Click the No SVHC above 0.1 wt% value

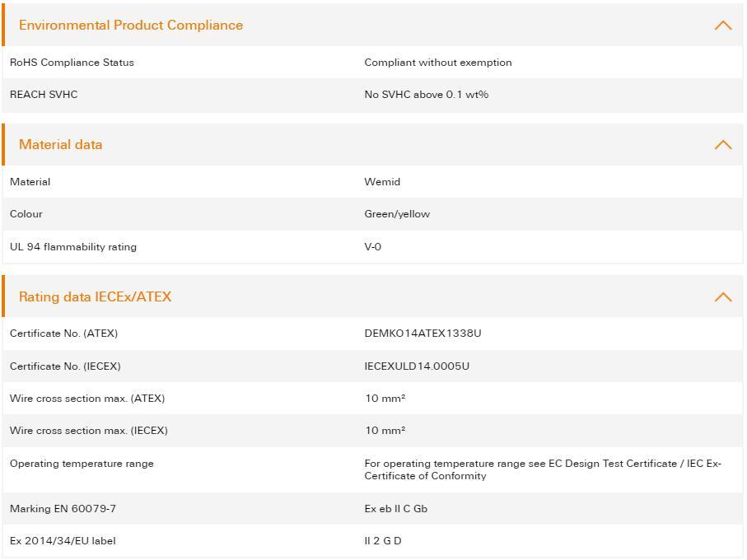427,95
